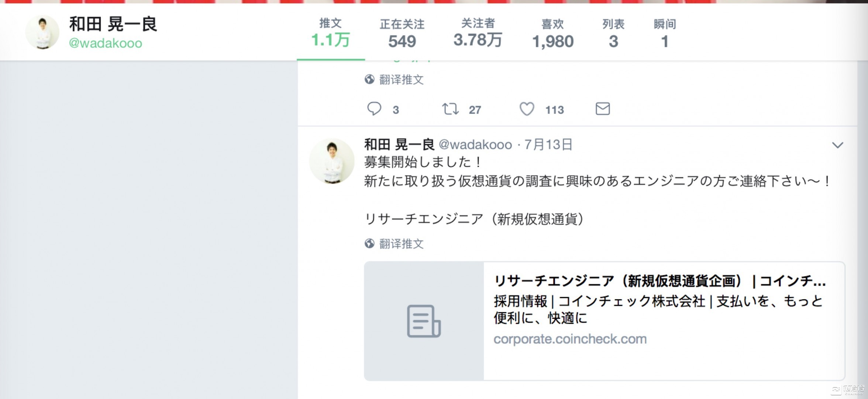Image resolution: width=868 pixels, height=399 pixels.
Task: Open direct message envelope icon
Action: pyautogui.click(x=603, y=109)
